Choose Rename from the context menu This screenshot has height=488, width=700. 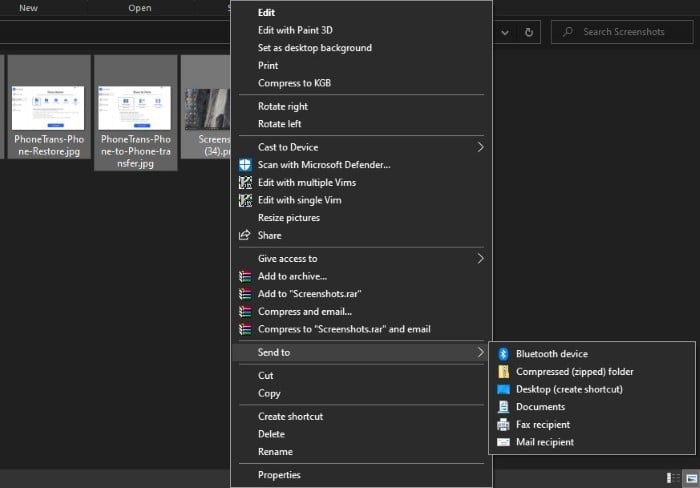tap(361, 452)
